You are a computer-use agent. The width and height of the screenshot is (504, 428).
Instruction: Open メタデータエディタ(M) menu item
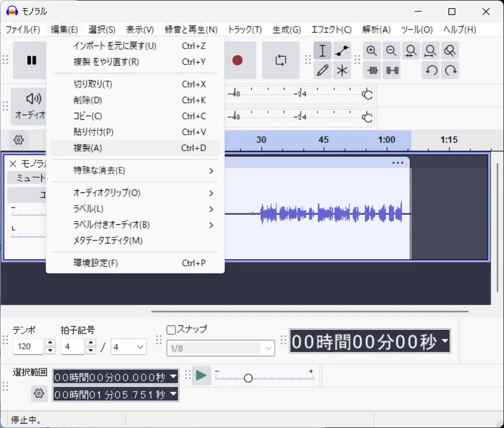point(135,241)
